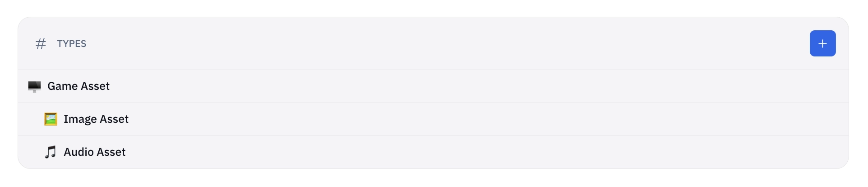Select the Game Asset type name

point(78,86)
